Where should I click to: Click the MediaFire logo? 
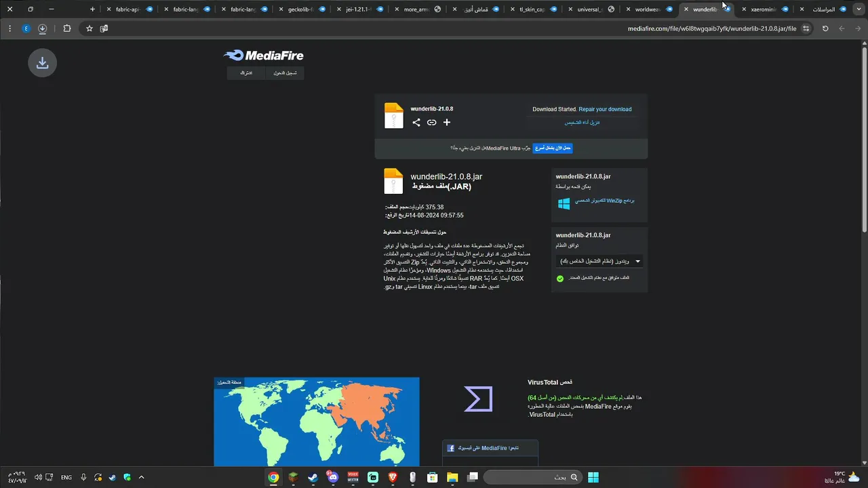(x=264, y=56)
